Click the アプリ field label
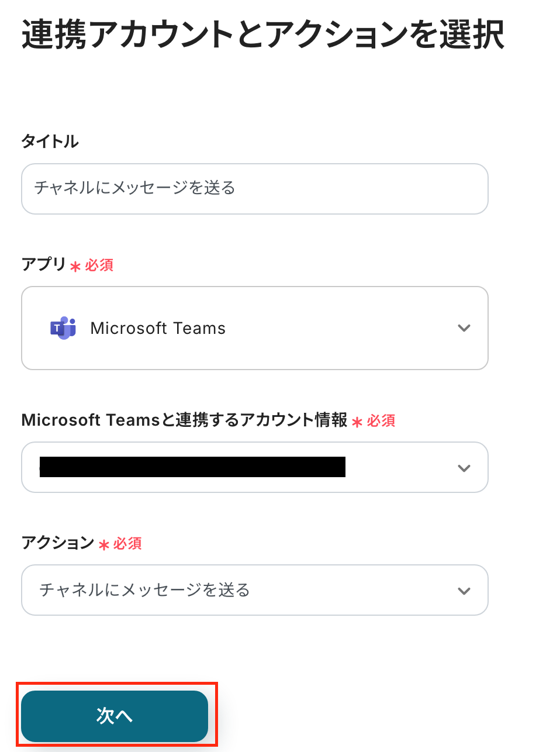 point(44,264)
